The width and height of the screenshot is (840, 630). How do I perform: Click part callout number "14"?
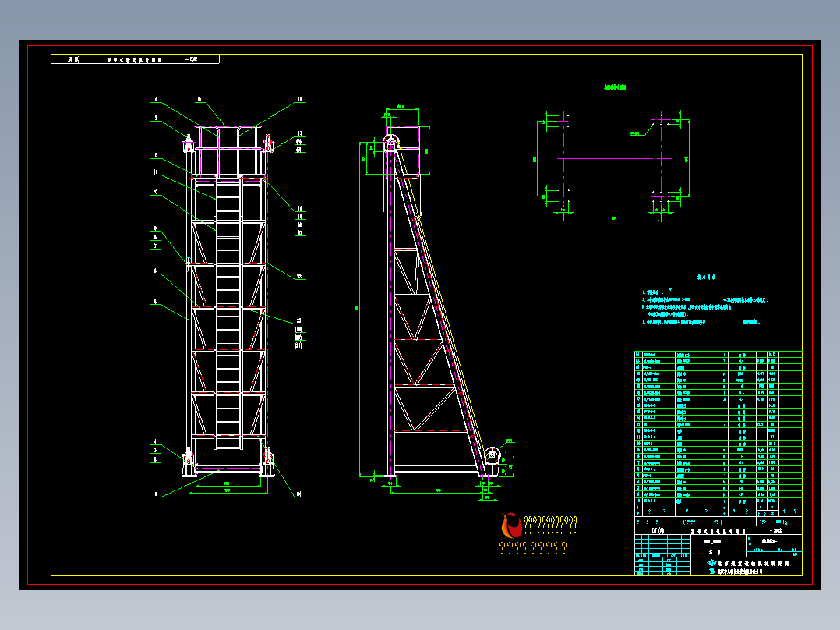tap(155, 99)
